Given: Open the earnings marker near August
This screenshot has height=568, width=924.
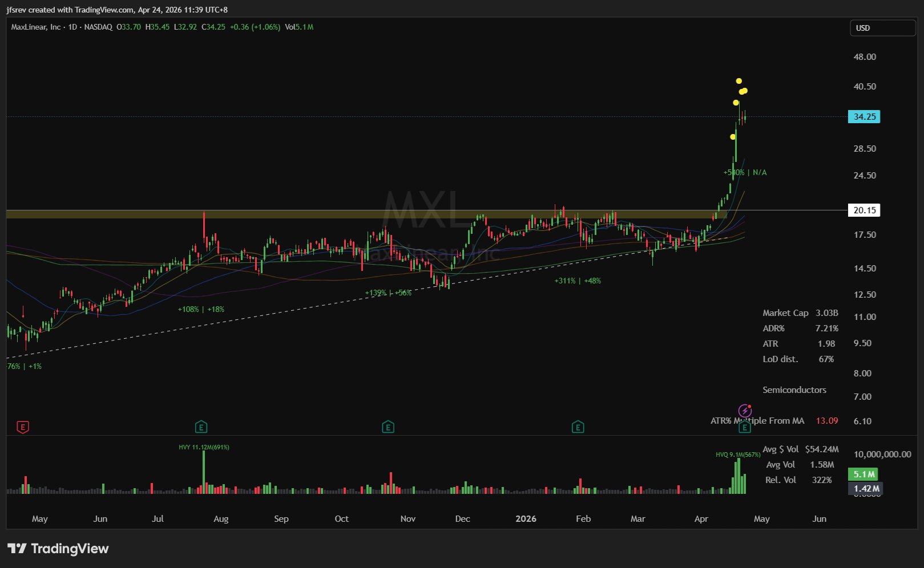Looking at the screenshot, I should pos(201,427).
